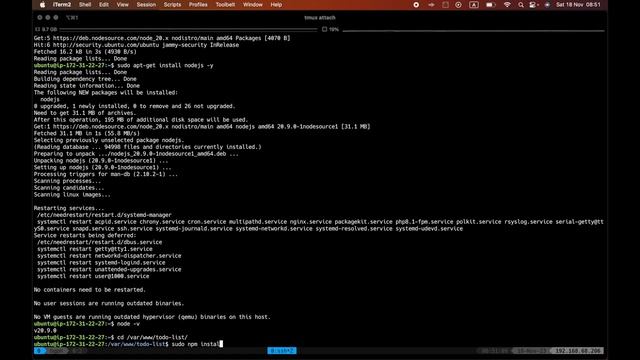Open the Help menu
The height and width of the screenshot is (360, 640).
pos(276,5)
